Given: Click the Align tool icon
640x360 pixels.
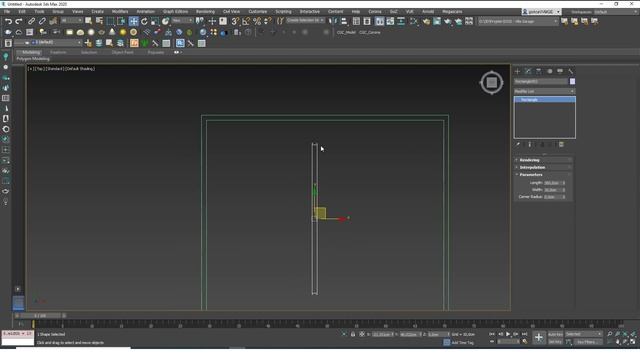Looking at the screenshot, I should (344, 21).
